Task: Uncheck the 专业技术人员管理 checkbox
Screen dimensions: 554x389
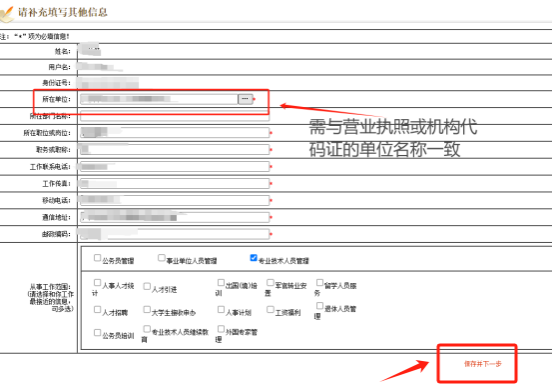Action: point(253,258)
